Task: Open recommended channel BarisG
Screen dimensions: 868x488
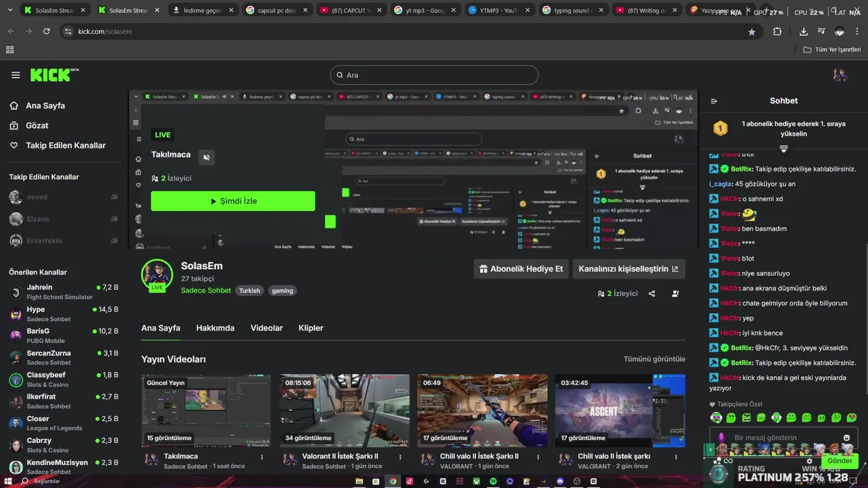Action: (64, 335)
